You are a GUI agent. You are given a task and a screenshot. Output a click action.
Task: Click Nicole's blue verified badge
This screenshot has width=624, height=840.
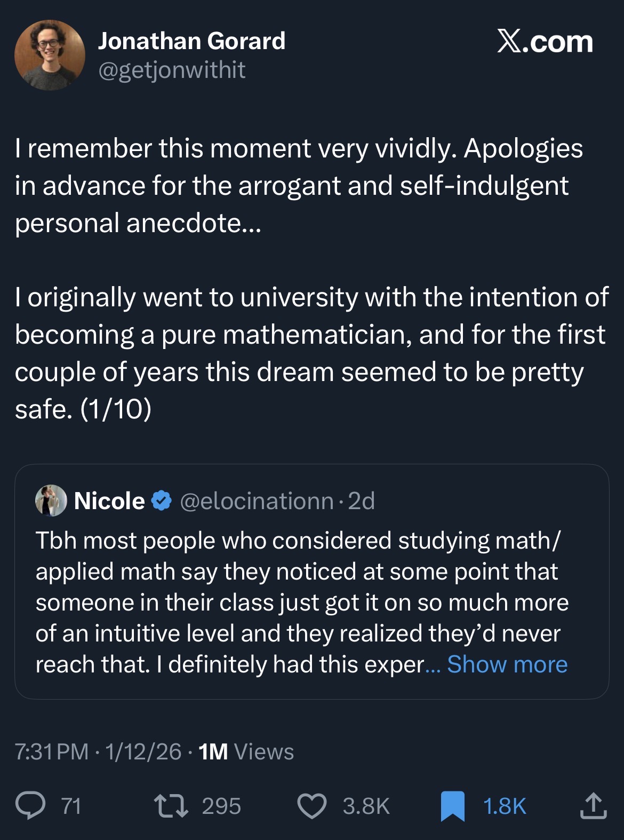click(x=162, y=501)
